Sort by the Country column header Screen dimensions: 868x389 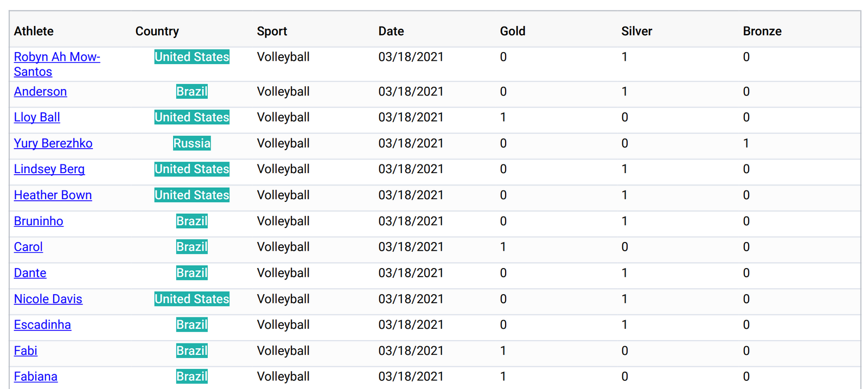157,31
